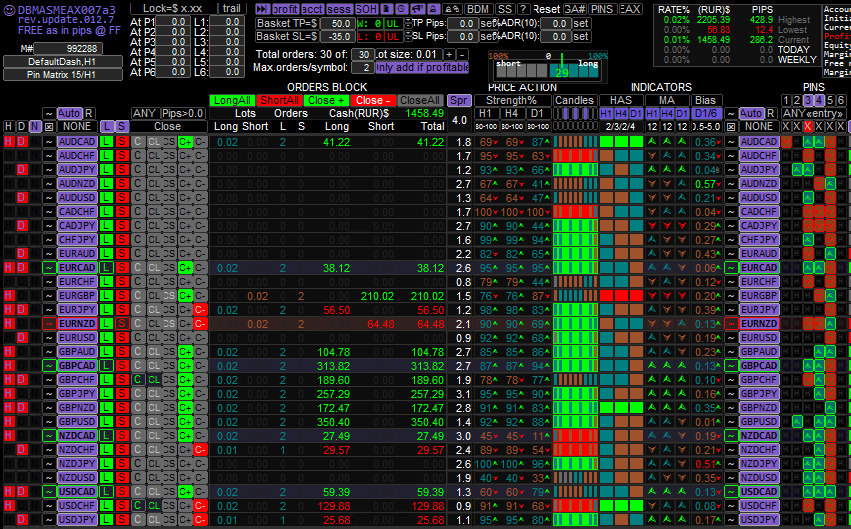851x529 pixels.
Task: Click the pawn figure icon in top toolbar
Action: [386, 9]
